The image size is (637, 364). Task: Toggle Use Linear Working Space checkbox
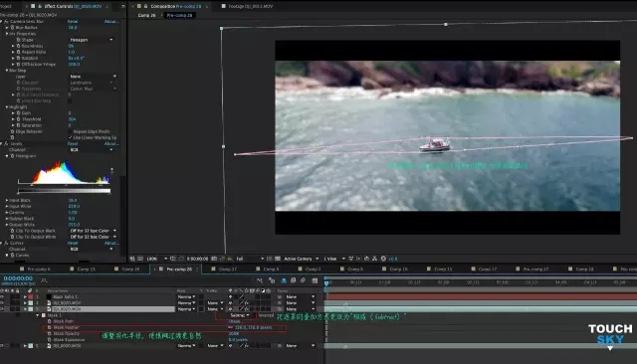(x=71, y=137)
